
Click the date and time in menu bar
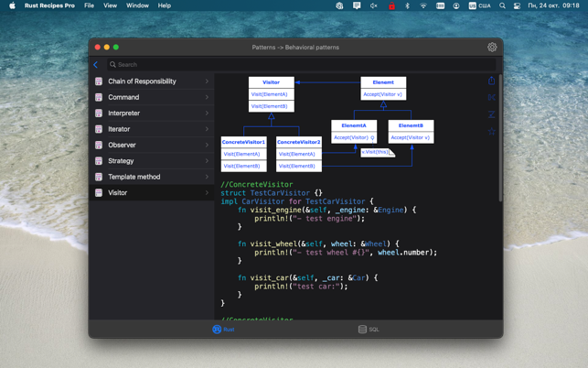553,5
